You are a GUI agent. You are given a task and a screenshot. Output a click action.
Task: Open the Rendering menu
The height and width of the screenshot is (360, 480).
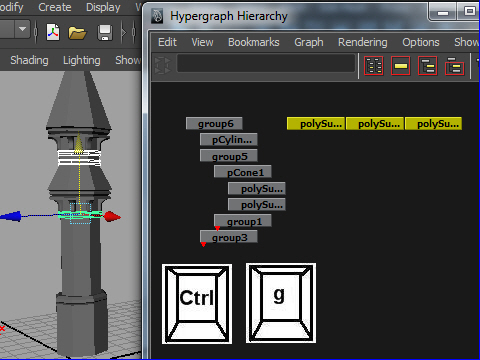(x=363, y=42)
